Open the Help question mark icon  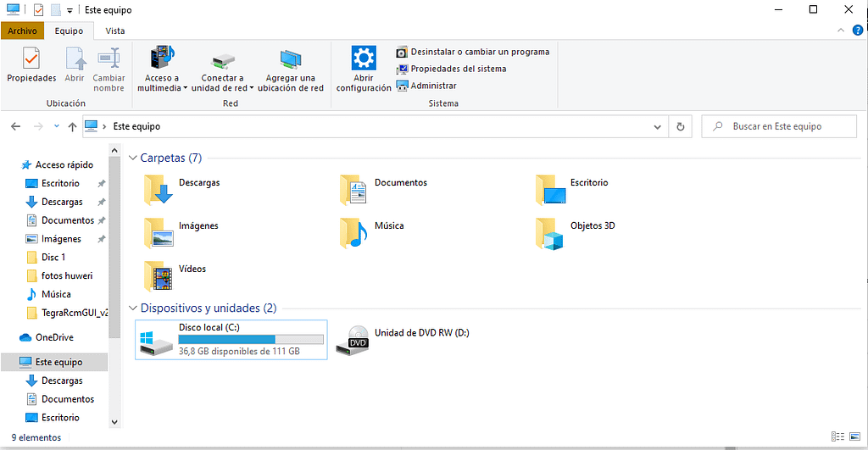pyautogui.click(x=858, y=31)
